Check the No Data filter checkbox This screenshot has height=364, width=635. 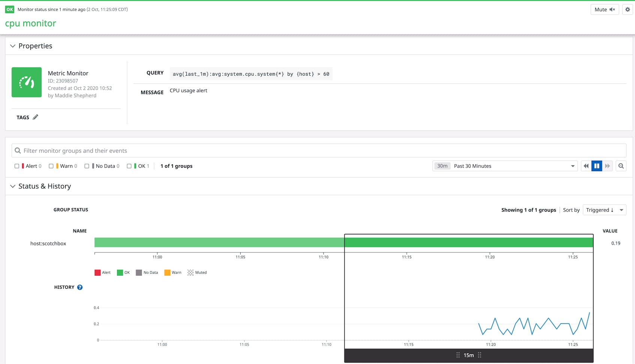point(87,166)
